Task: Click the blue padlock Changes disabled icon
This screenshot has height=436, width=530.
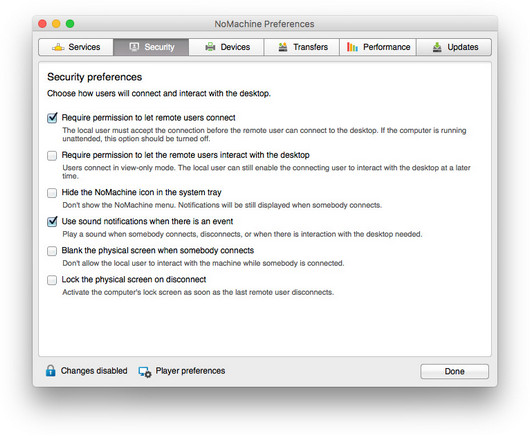Action: (51, 371)
